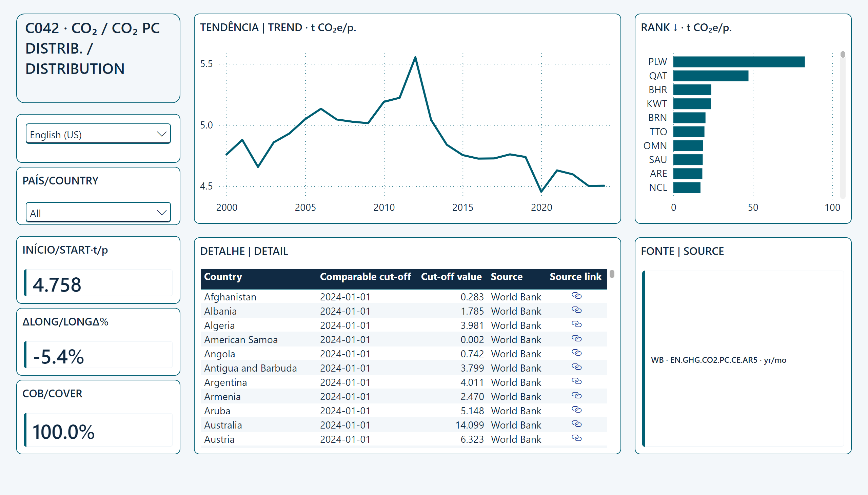This screenshot has width=868, height=495.
Task: Click the Armenia country cell
Action: [222, 397]
